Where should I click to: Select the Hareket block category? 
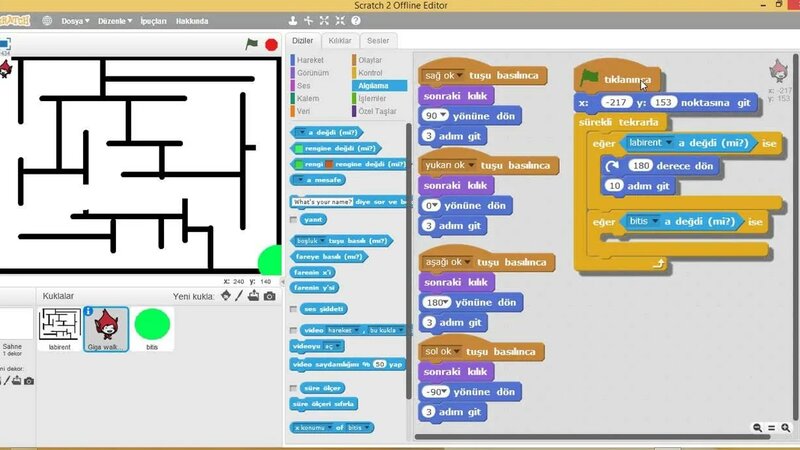click(310, 60)
